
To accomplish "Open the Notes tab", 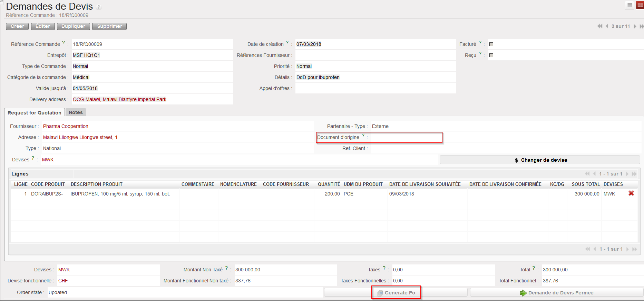I will point(76,112).
